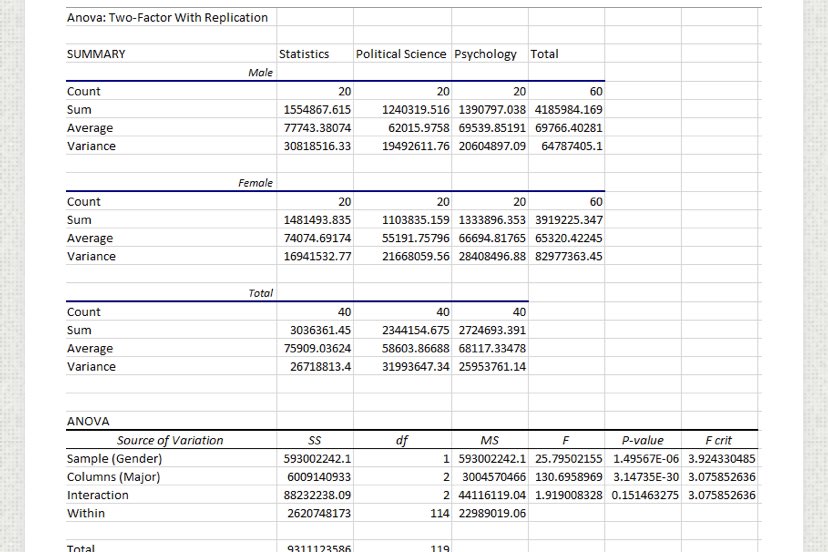Screen dimensions: 828x552
Task: Select cell value 21668059.56
Action: click(416, 256)
